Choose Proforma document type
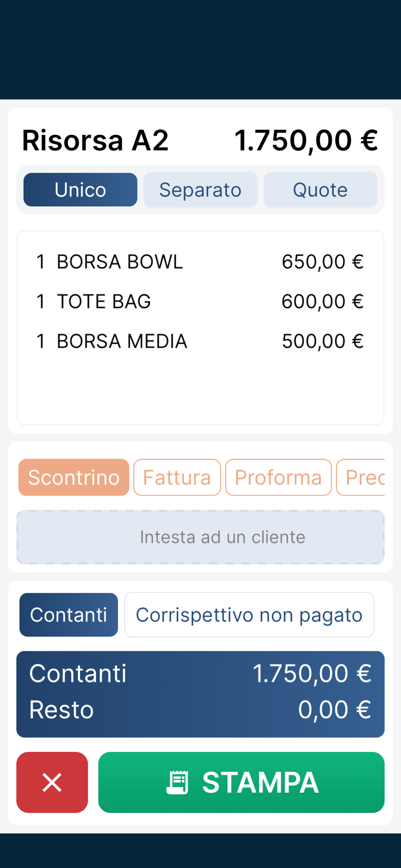Image resolution: width=401 pixels, height=868 pixels. (x=278, y=477)
